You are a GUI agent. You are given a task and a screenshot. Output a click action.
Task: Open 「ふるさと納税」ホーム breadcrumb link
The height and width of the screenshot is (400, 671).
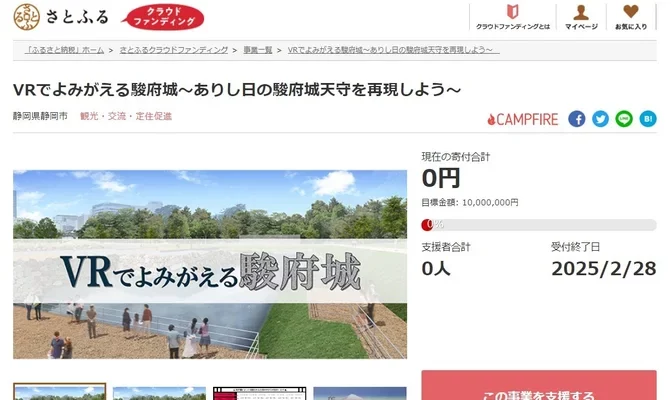coord(65,48)
